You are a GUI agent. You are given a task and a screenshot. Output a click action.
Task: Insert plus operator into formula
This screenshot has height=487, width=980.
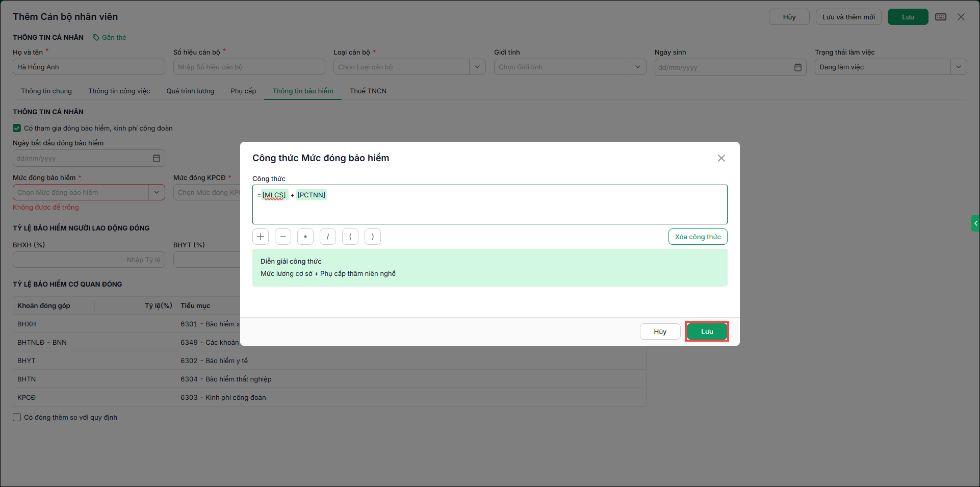click(261, 237)
